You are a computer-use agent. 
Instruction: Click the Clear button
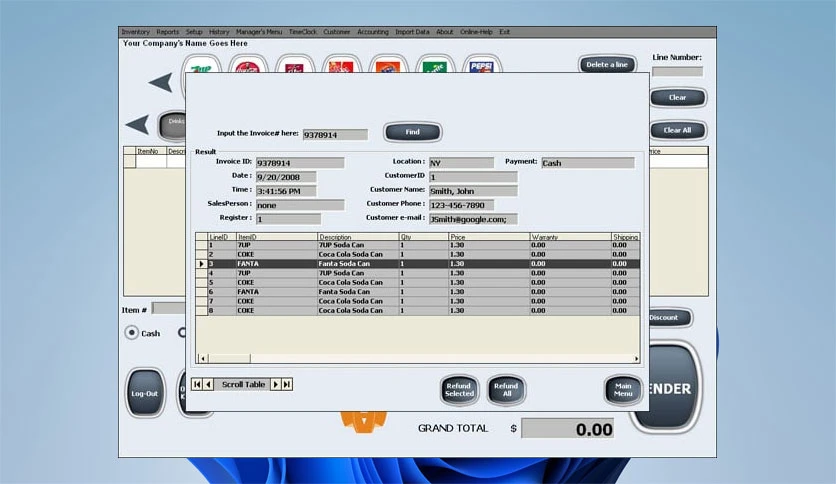pyautogui.click(x=678, y=98)
